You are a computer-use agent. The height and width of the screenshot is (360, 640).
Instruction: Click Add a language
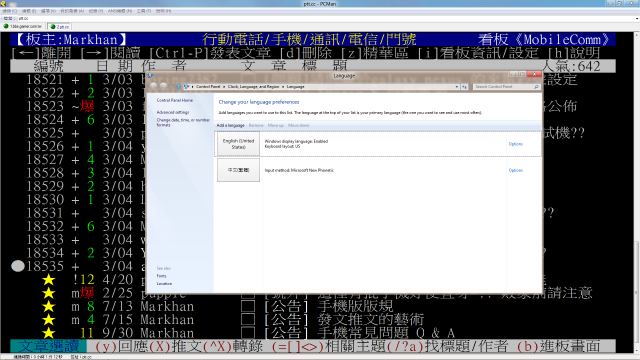coord(230,125)
